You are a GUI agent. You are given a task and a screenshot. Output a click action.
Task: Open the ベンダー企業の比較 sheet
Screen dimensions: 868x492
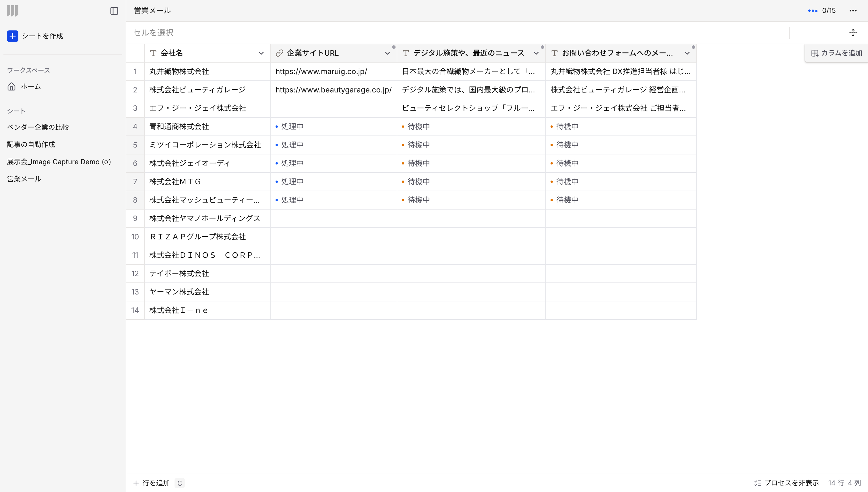[x=38, y=127]
